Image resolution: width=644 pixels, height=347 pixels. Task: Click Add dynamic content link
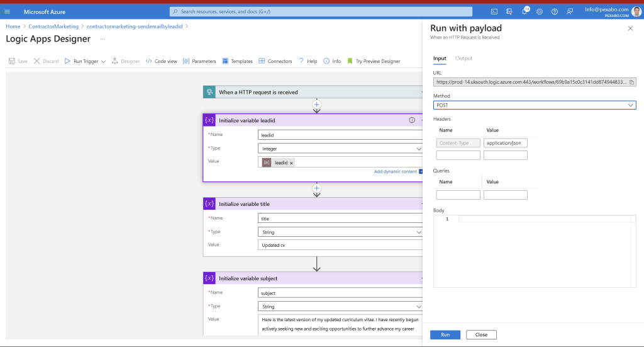tap(395, 171)
